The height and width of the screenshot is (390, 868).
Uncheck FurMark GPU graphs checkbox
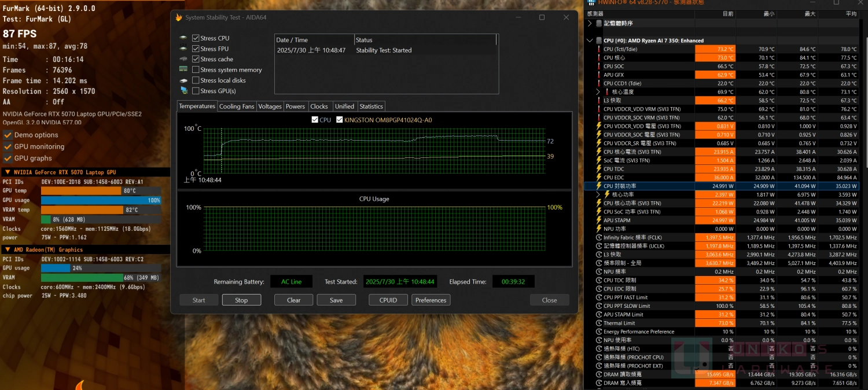click(x=8, y=158)
